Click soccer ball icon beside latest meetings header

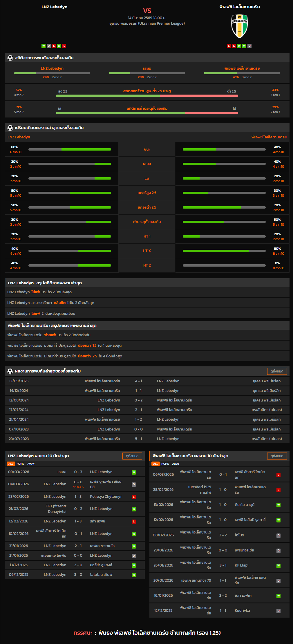coord(10,371)
